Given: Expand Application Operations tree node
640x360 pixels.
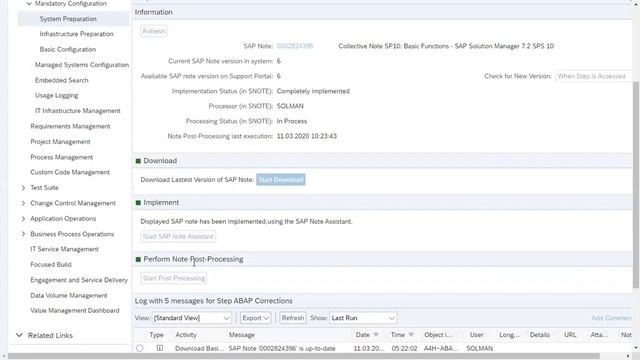Looking at the screenshot, I should (23, 219).
